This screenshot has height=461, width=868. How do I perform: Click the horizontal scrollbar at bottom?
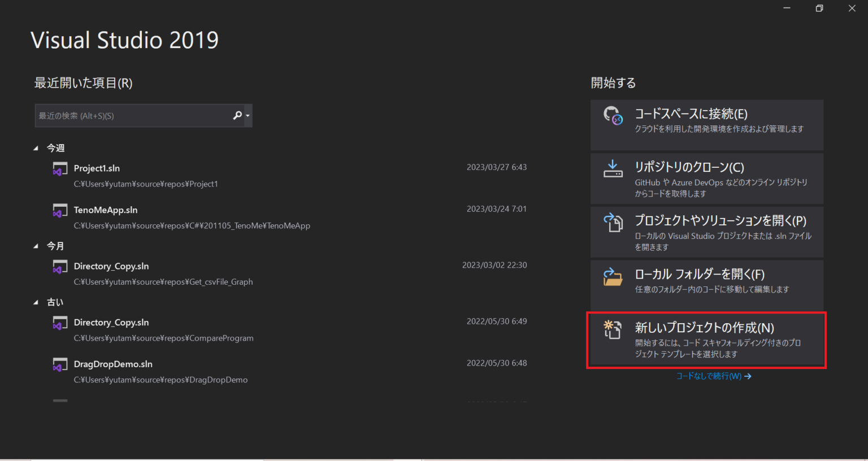click(170, 458)
